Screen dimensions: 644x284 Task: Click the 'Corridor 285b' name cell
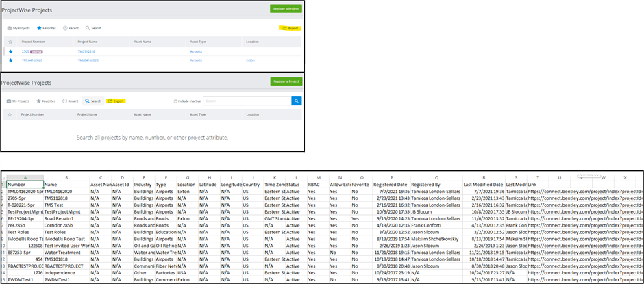66,226
